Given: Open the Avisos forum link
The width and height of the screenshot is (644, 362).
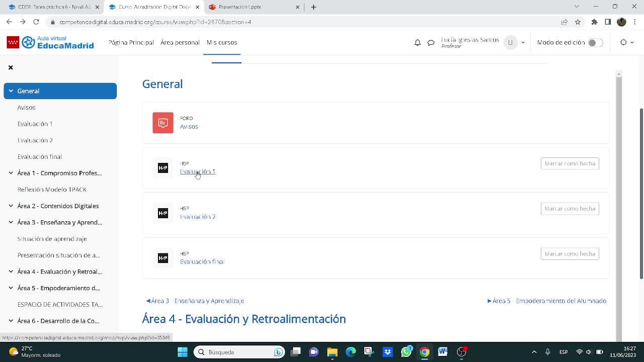Looking at the screenshot, I should pyautogui.click(x=189, y=127).
